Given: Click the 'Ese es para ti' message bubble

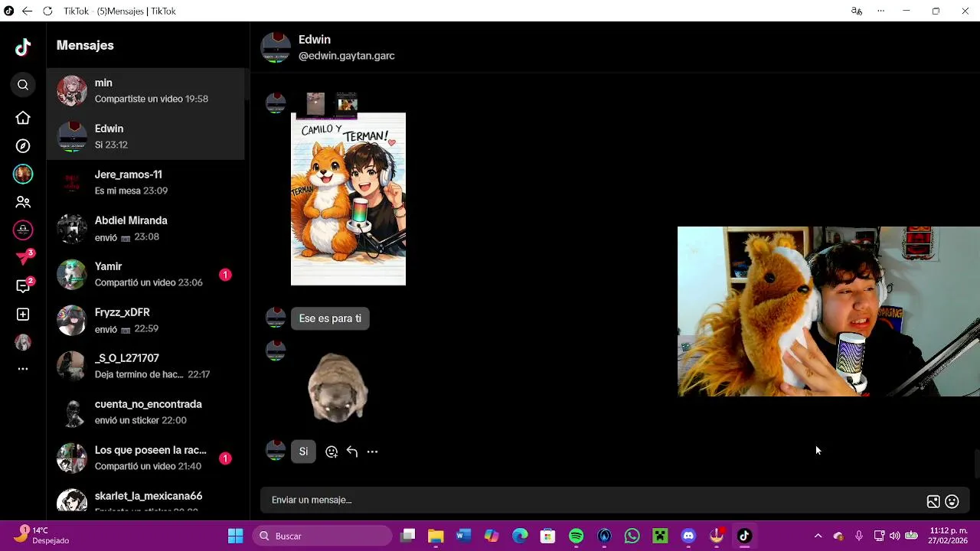Looking at the screenshot, I should (x=330, y=318).
